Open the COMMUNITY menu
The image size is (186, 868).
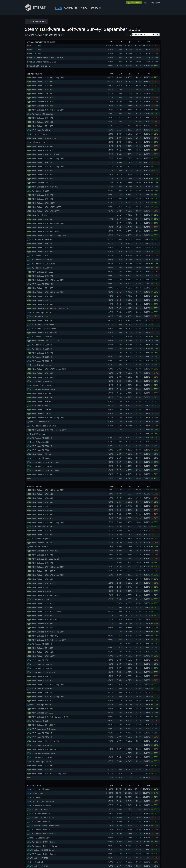click(72, 8)
